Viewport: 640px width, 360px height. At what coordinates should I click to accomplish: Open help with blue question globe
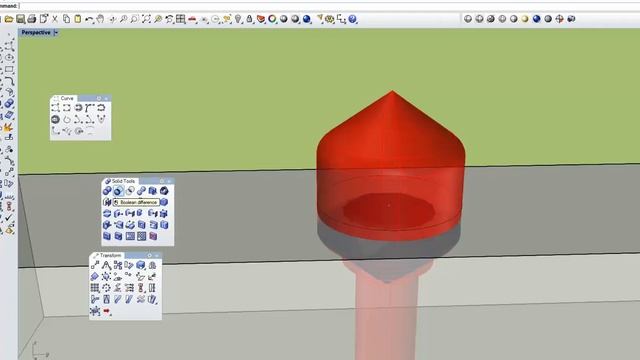pyautogui.click(x=353, y=19)
